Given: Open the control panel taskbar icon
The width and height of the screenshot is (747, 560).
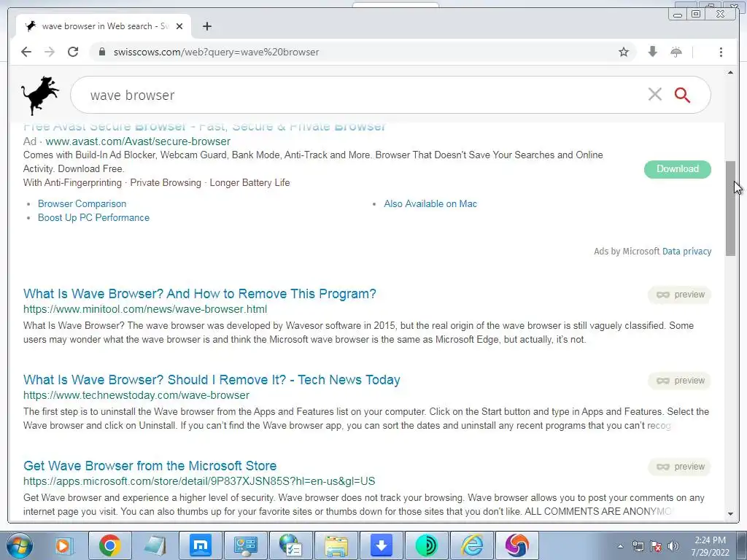Looking at the screenshot, I should tap(245, 545).
